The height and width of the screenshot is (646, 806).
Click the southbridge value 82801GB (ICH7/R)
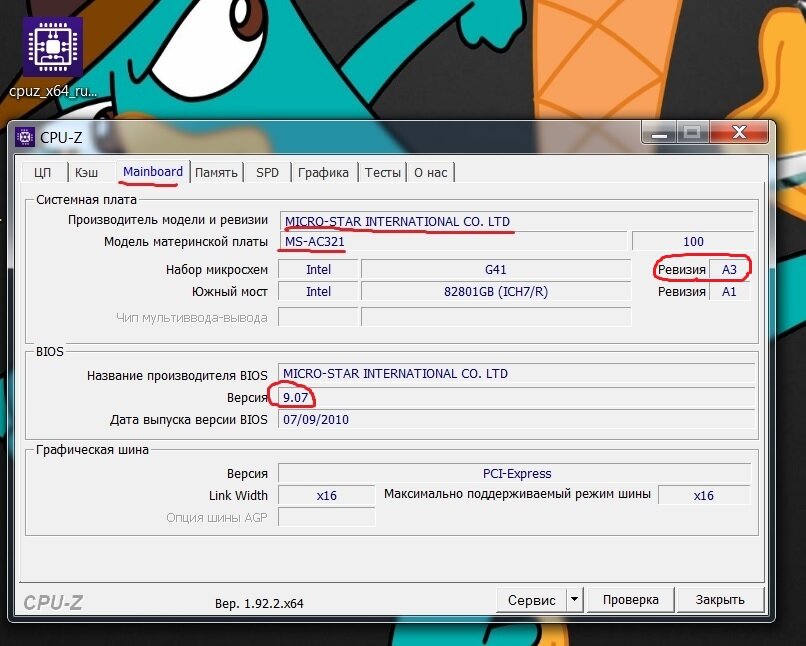click(496, 291)
